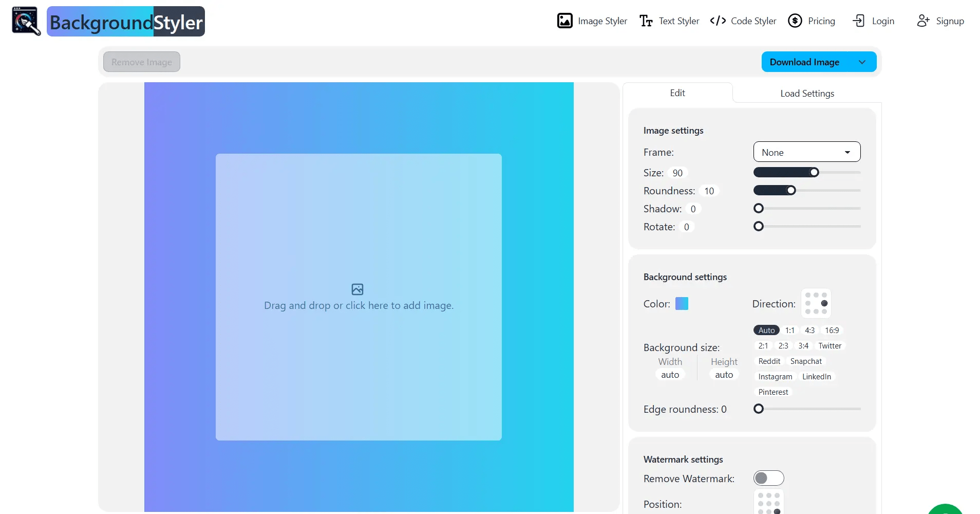Screen dimensions: 980x514
Task: Select the Edit tab
Action: (x=677, y=93)
